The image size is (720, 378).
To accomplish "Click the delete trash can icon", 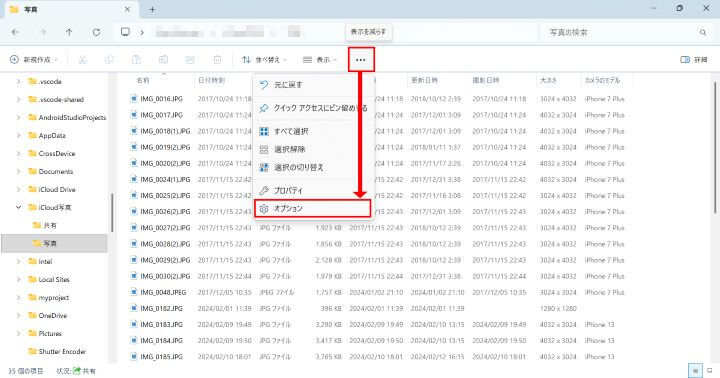I will click(217, 60).
